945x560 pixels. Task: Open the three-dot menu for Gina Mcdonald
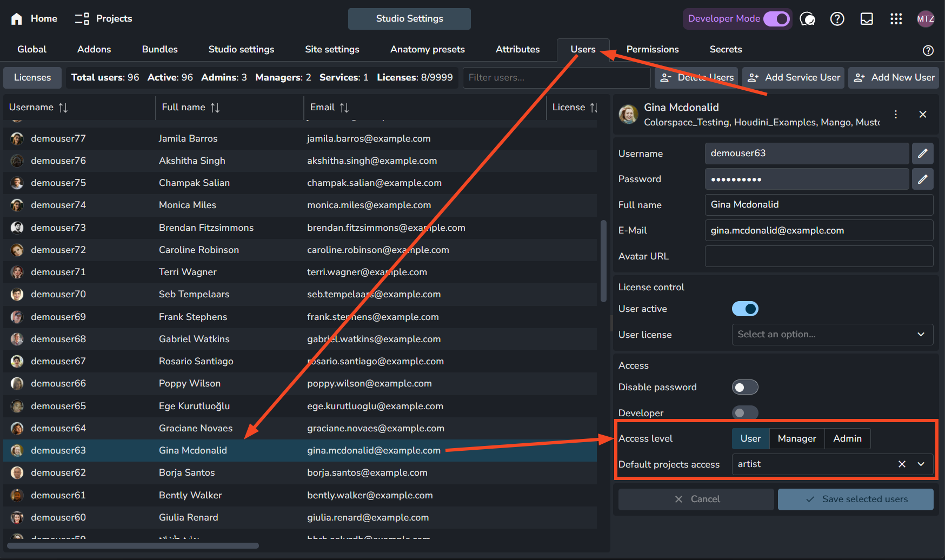coord(896,115)
